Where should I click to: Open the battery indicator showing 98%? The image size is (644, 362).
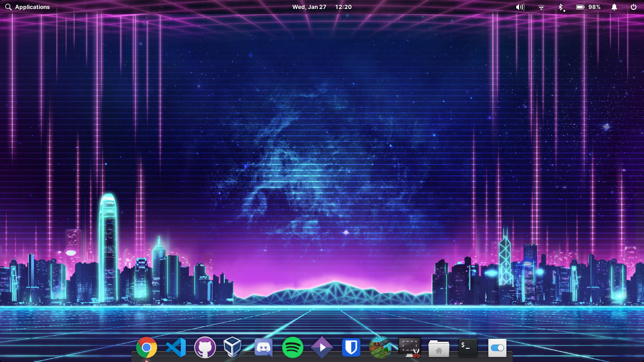[588, 7]
